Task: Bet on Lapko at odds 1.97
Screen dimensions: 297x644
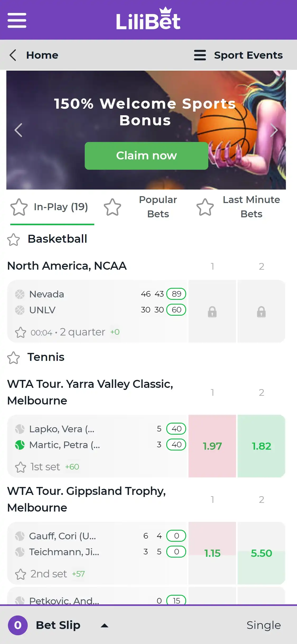Action: [x=212, y=446]
